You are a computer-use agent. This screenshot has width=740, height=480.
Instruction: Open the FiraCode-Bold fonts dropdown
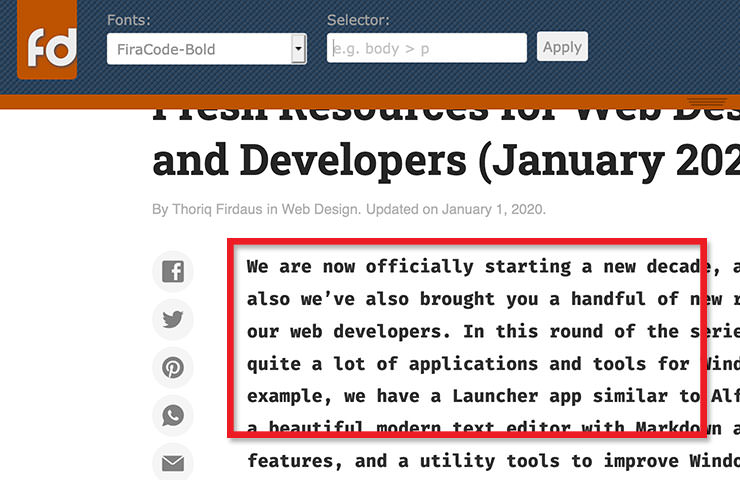(207, 49)
